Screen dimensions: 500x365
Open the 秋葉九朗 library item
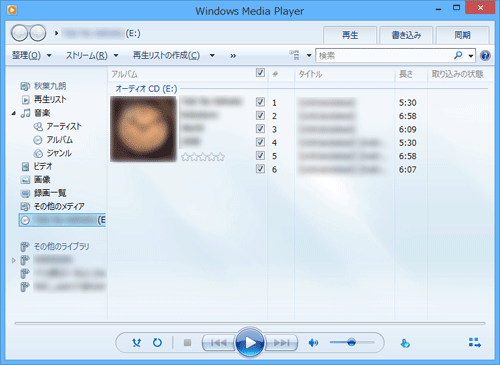50,86
